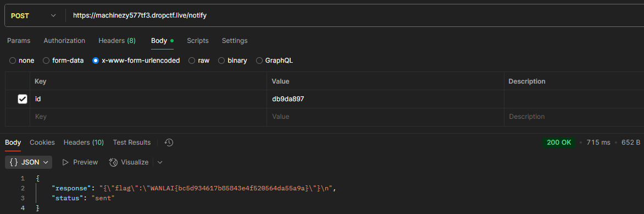Click the 200 OK status badge

[559, 142]
